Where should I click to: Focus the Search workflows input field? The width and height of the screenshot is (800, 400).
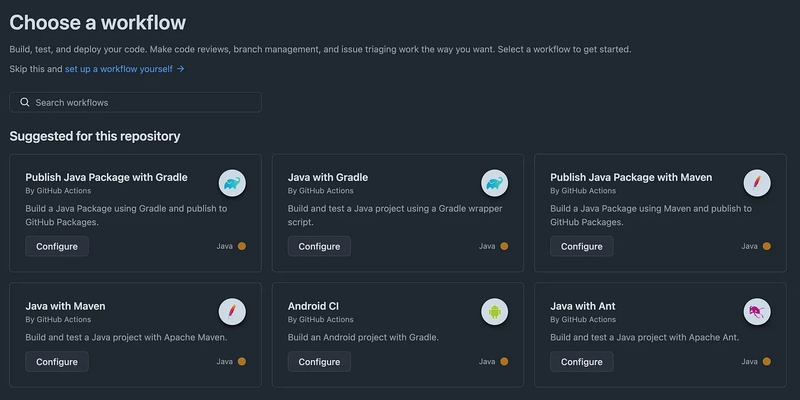(135, 102)
